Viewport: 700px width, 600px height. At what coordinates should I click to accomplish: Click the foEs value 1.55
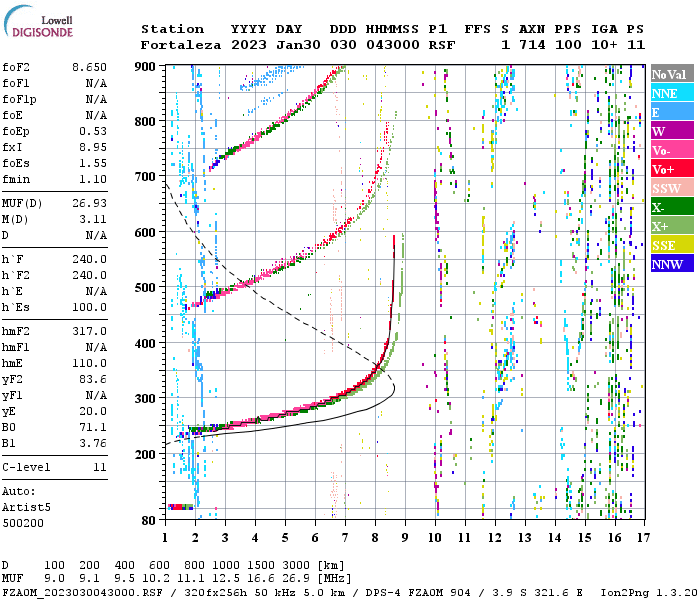pos(93,163)
